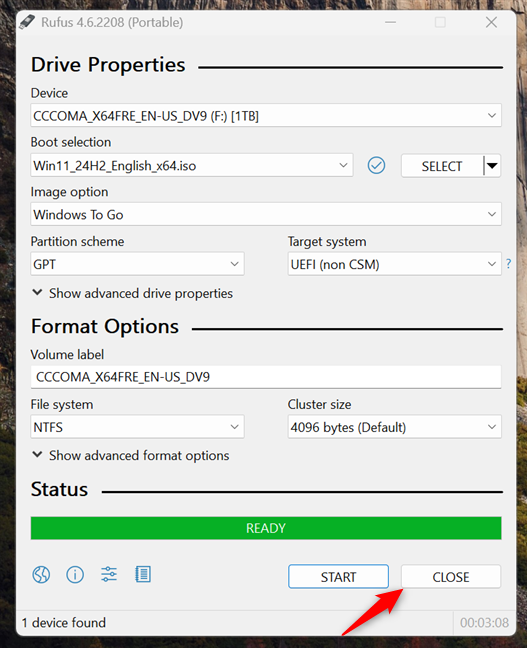Click the Target system help question mark

tap(508, 264)
